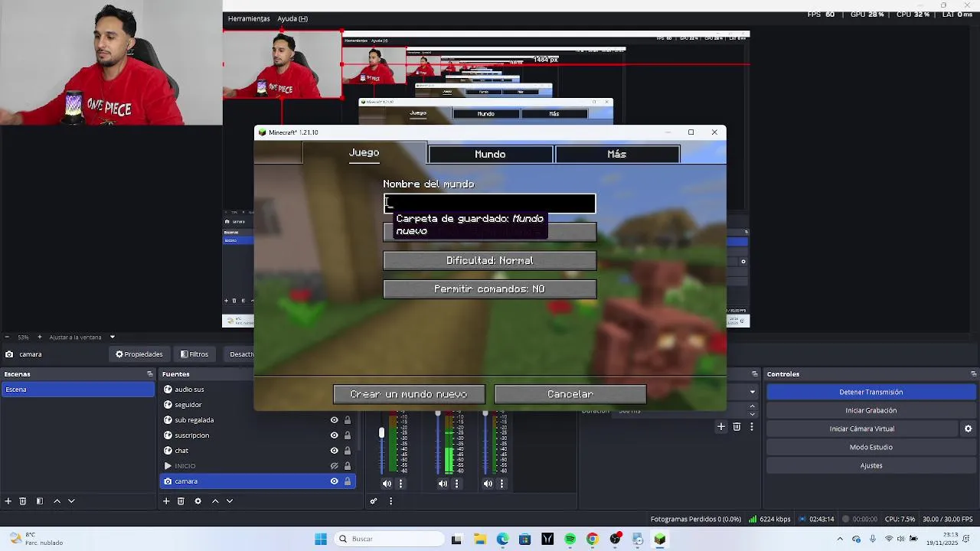Click rightmost mixer channel volume slider
Screen dimensions: 980x551
485,414
